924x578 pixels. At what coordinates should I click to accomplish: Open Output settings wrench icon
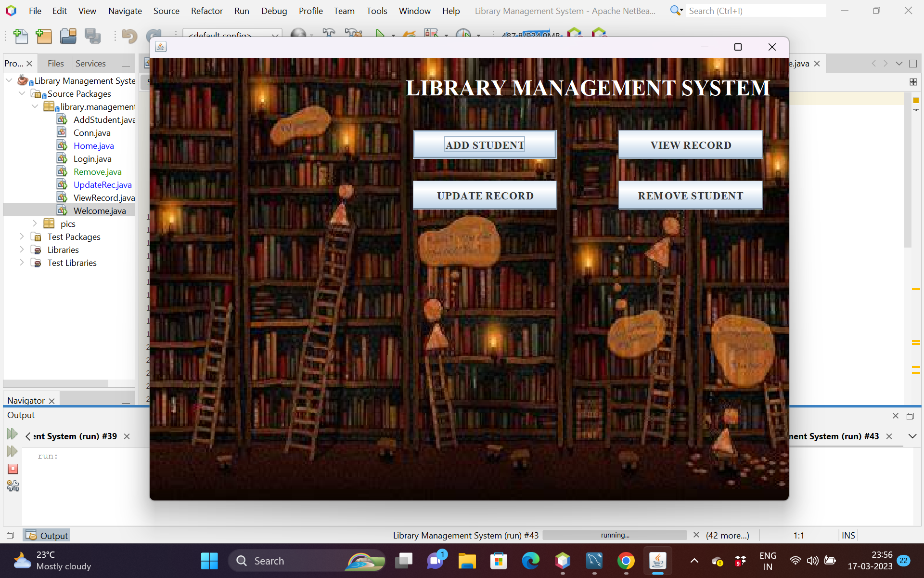[13, 486]
